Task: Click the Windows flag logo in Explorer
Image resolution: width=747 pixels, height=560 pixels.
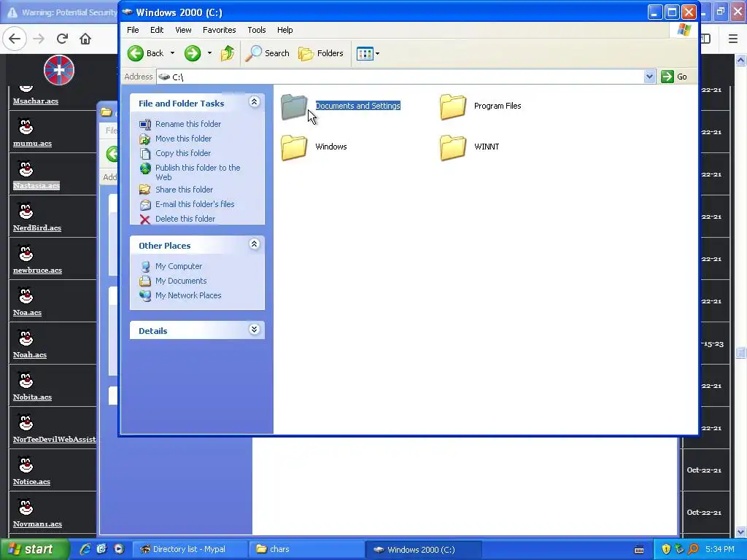Action: pos(684,30)
